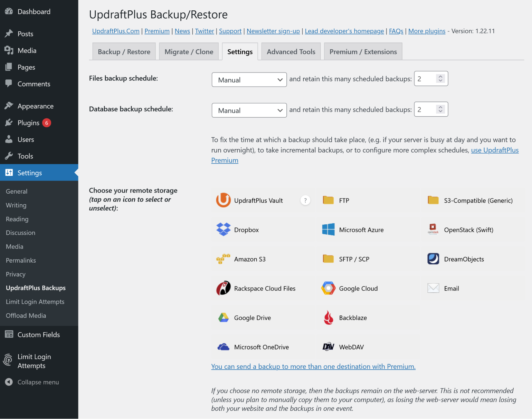Screen dimensions: 532x419
Task: Choose the Email envelope storage icon
Action: pyautogui.click(x=433, y=288)
